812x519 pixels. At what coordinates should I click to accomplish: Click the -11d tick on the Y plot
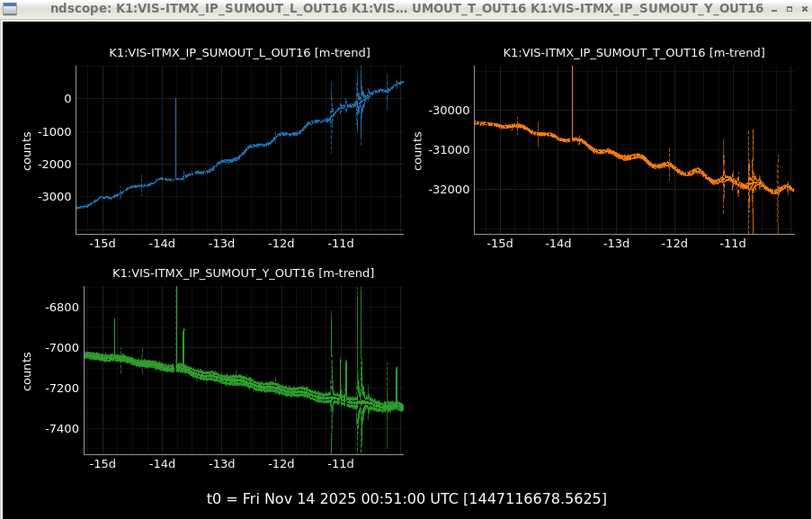[x=341, y=463]
